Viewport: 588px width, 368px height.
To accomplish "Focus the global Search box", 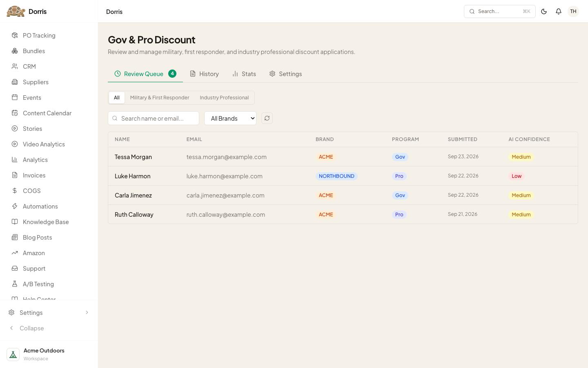I will [x=500, y=11].
